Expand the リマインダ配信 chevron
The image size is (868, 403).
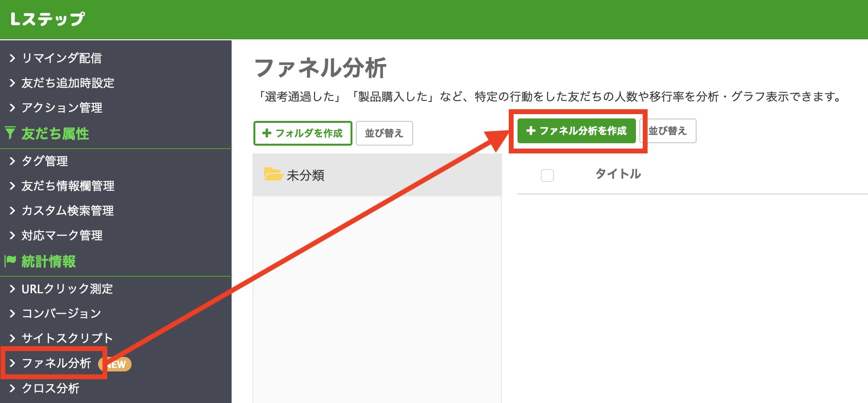[13, 58]
